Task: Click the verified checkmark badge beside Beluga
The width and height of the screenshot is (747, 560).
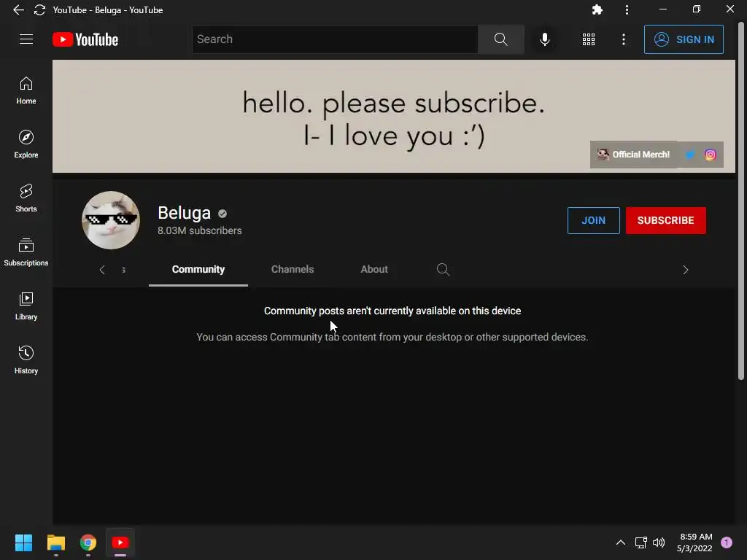Action: tap(222, 214)
